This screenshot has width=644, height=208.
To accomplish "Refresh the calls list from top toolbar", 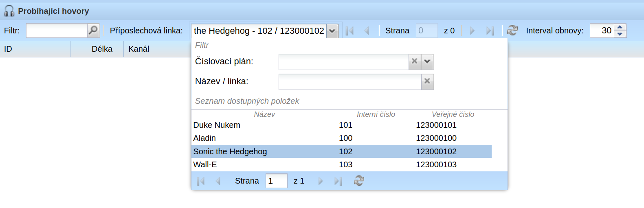I will (512, 30).
